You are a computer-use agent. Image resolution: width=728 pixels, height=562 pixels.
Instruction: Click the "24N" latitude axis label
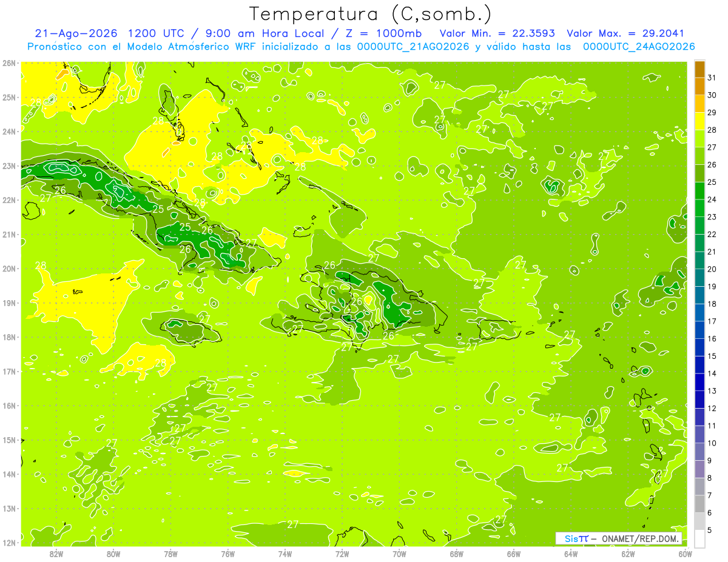(9, 132)
